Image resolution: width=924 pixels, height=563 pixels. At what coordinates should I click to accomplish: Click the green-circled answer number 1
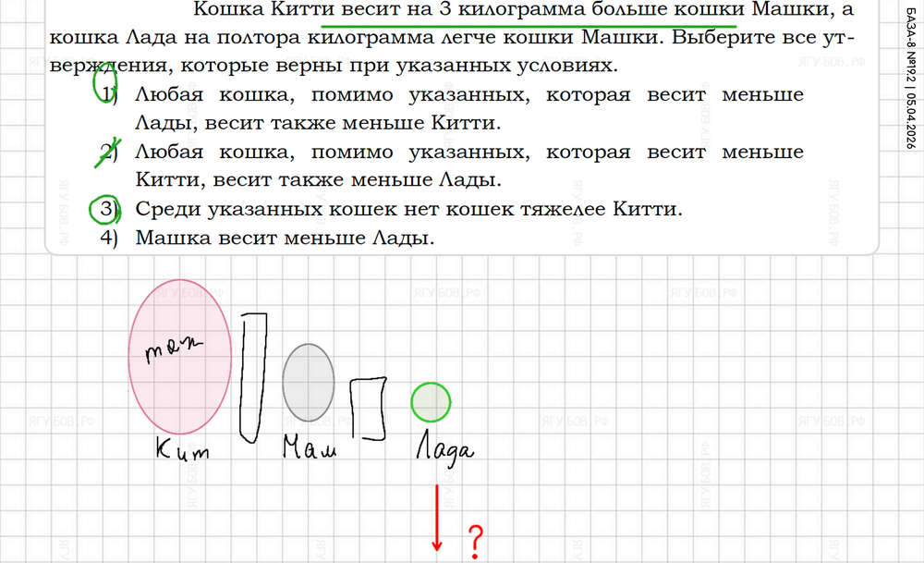(x=108, y=94)
